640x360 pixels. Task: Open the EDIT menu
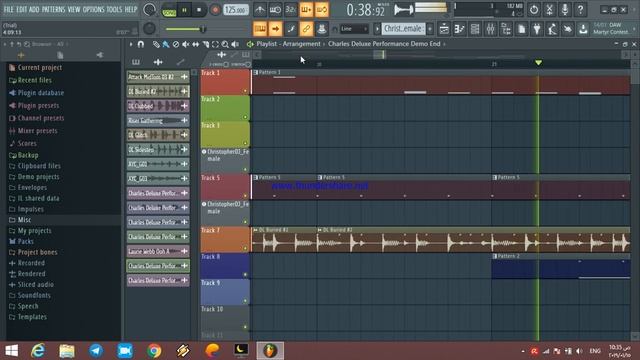click(22, 9)
